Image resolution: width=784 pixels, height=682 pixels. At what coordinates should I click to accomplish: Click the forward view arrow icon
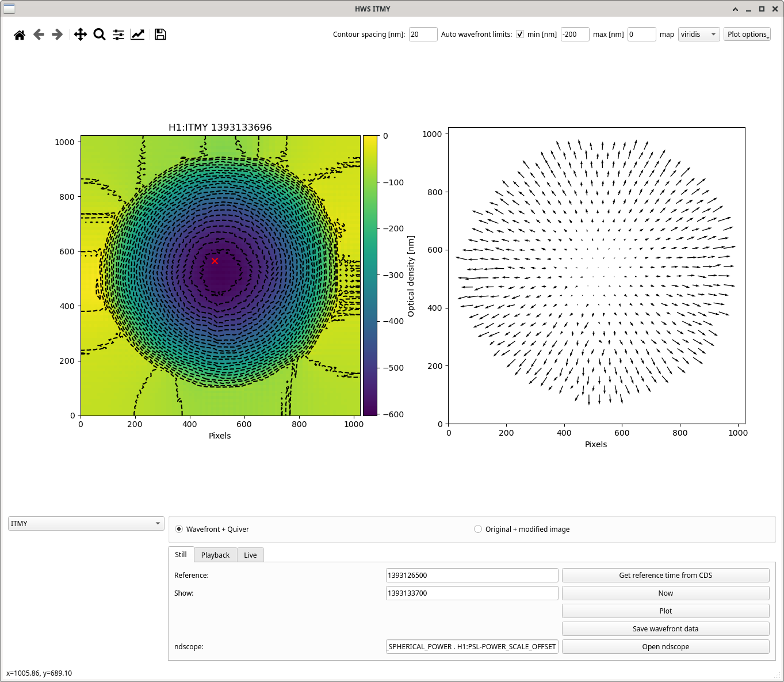point(57,35)
